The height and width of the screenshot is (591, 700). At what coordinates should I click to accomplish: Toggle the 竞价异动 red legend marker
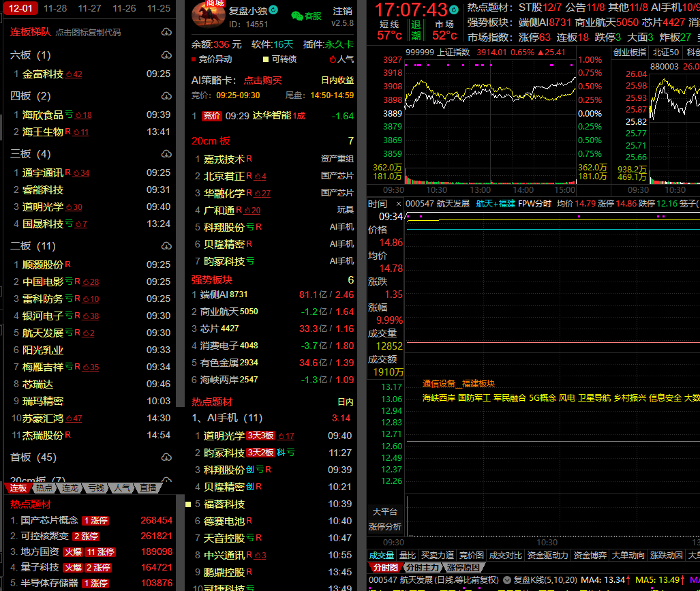click(x=194, y=59)
